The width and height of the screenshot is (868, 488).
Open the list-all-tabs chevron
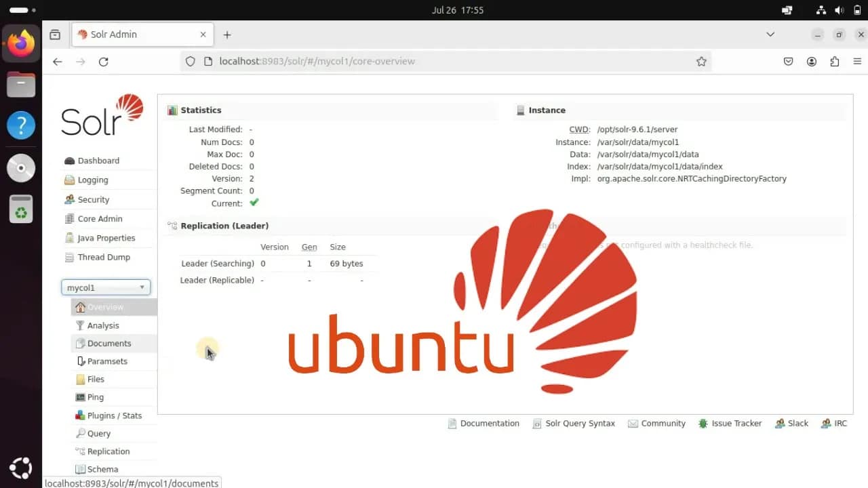tap(770, 34)
